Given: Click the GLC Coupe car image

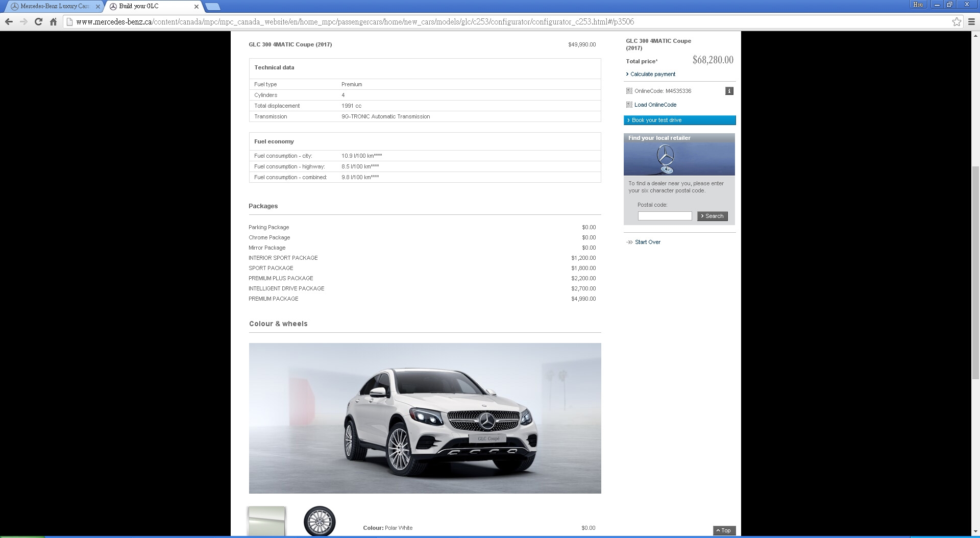Looking at the screenshot, I should point(425,418).
